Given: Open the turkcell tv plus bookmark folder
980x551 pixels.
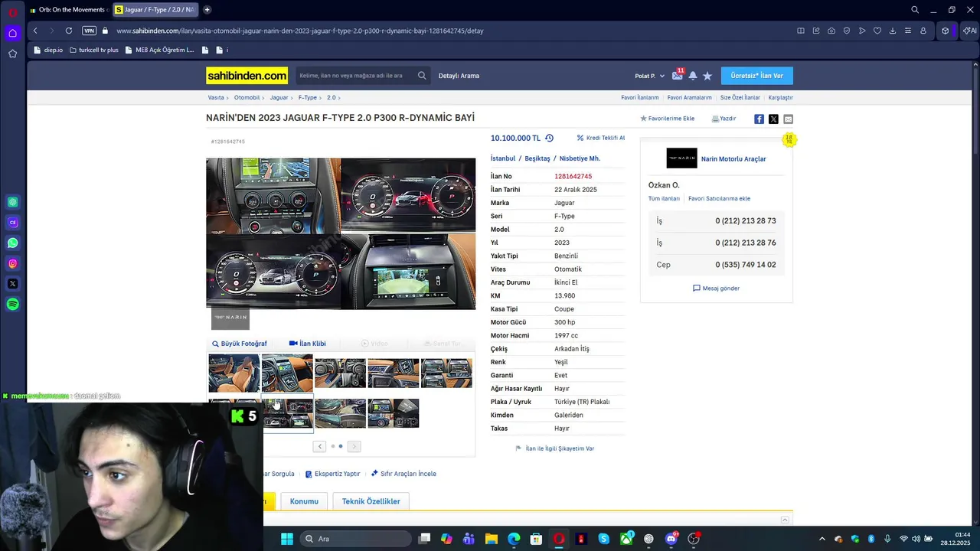Looking at the screenshot, I should pyautogui.click(x=94, y=50).
